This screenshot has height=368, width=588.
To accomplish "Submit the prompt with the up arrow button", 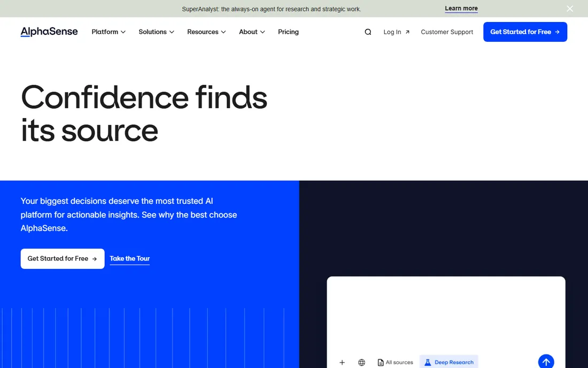I will click(546, 361).
